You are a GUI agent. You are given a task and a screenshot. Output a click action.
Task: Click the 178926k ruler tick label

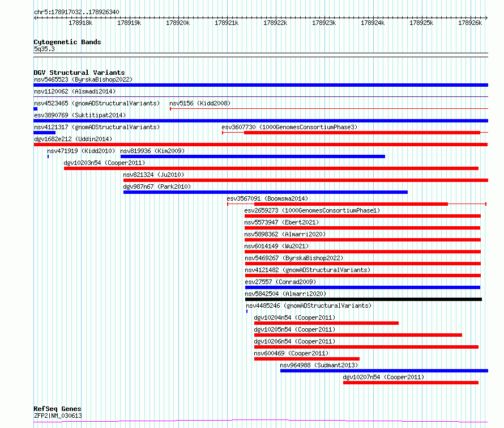470,23
